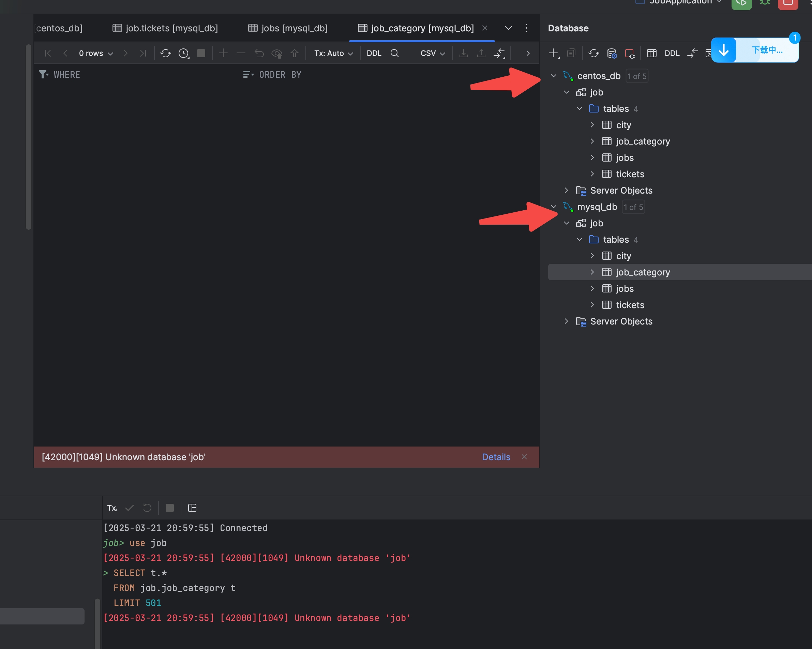Go to previous page of rows
The height and width of the screenshot is (649, 812).
click(65, 53)
